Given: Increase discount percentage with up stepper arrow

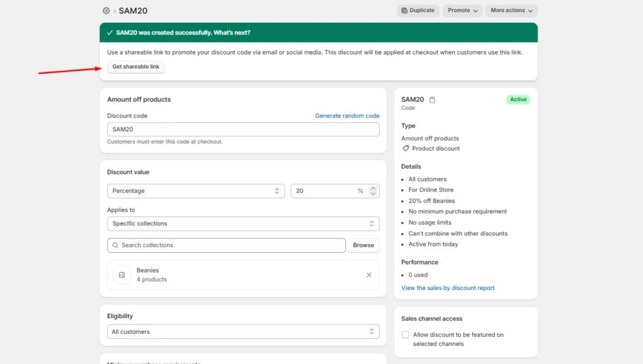Looking at the screenshot, I should 373,188.
